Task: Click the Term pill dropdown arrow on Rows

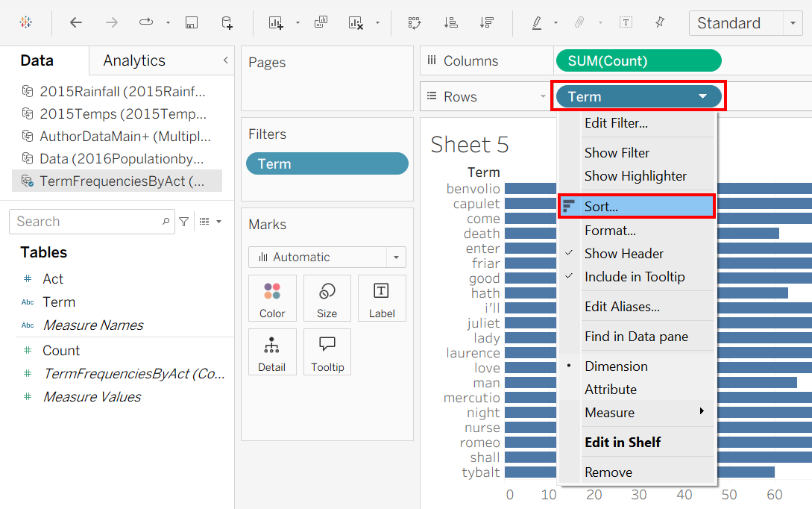Action: tap(702, 96)
